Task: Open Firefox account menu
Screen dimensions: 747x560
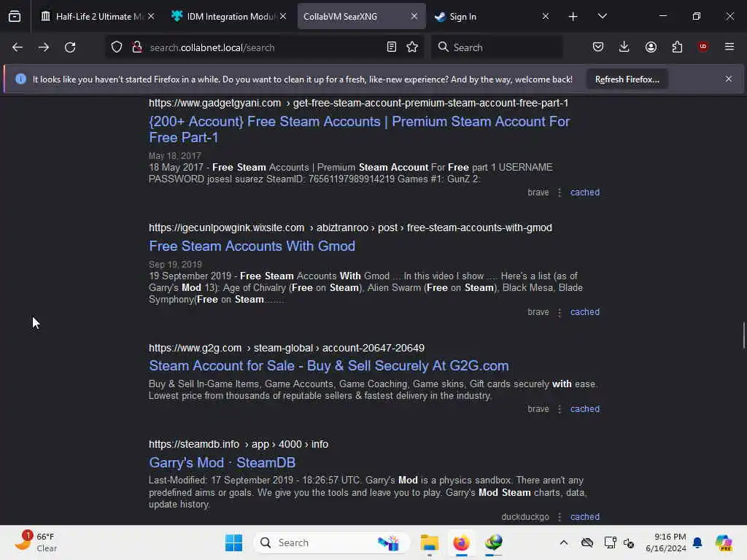Action: 651,47
